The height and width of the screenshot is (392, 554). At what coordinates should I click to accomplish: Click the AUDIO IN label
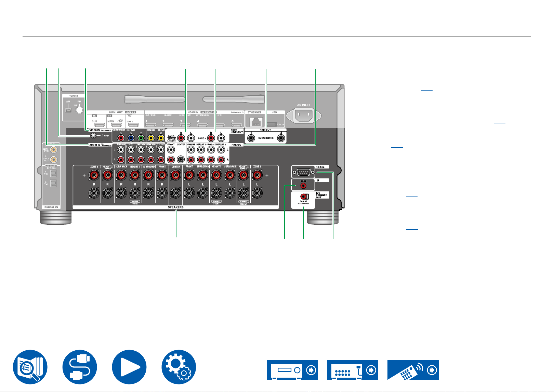(95, 145)
